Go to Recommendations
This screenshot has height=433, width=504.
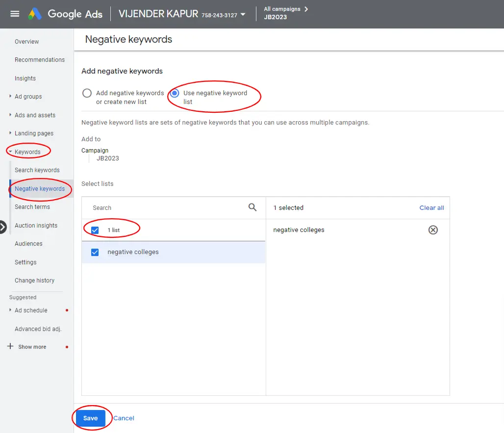click(40, 60)
